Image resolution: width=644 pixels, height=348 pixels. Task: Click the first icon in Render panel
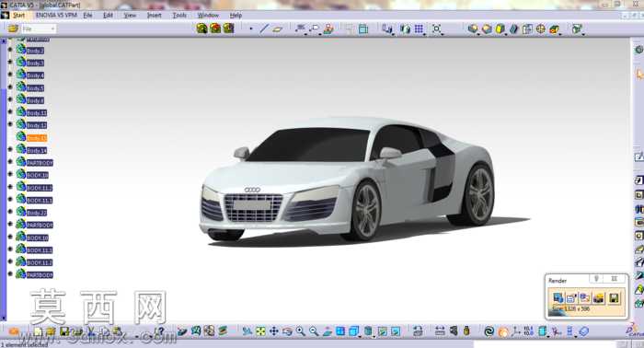coord(558,297)
